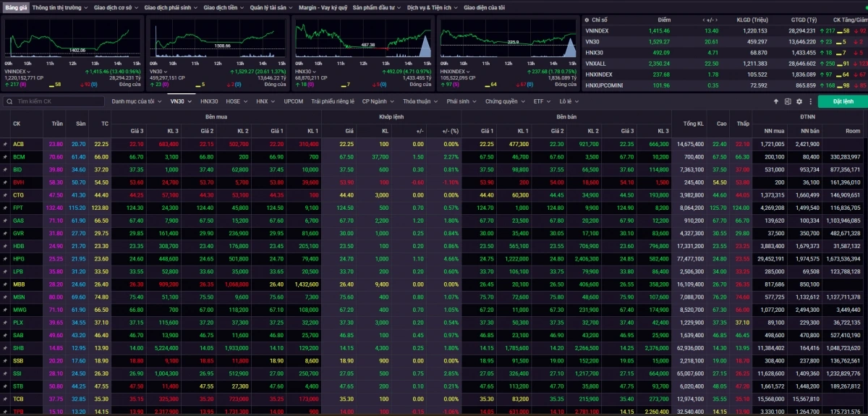
Task: Select the HNXUPCOMINI index row
Action: (x=725, y=85)
